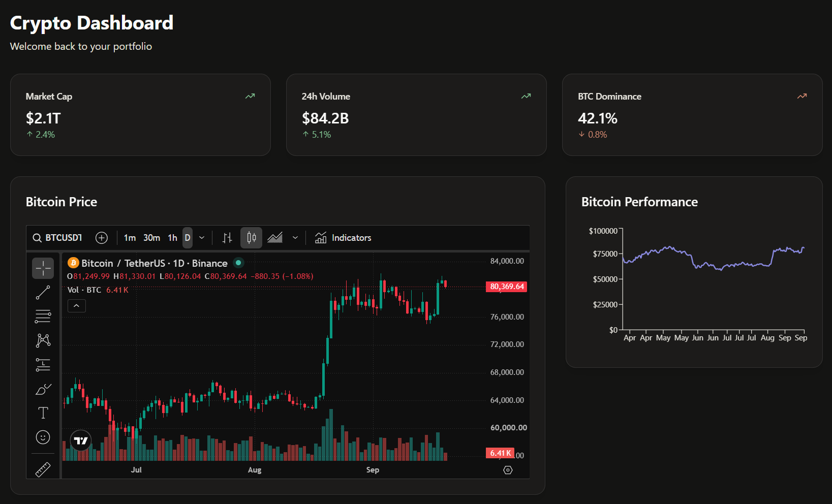Viewport: 832px width, 504px height.
Task: Open the emoji icons tool
Action: (43, 437)
